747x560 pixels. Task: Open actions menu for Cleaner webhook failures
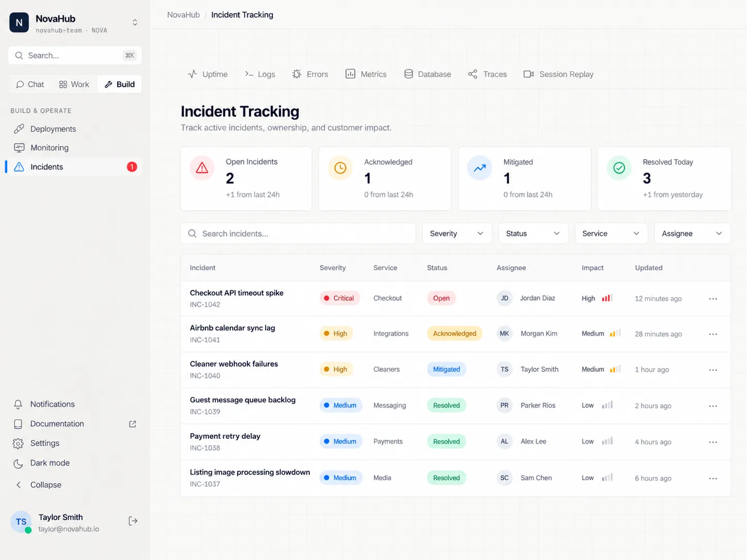pyautogui.click(x=713, y=370)
